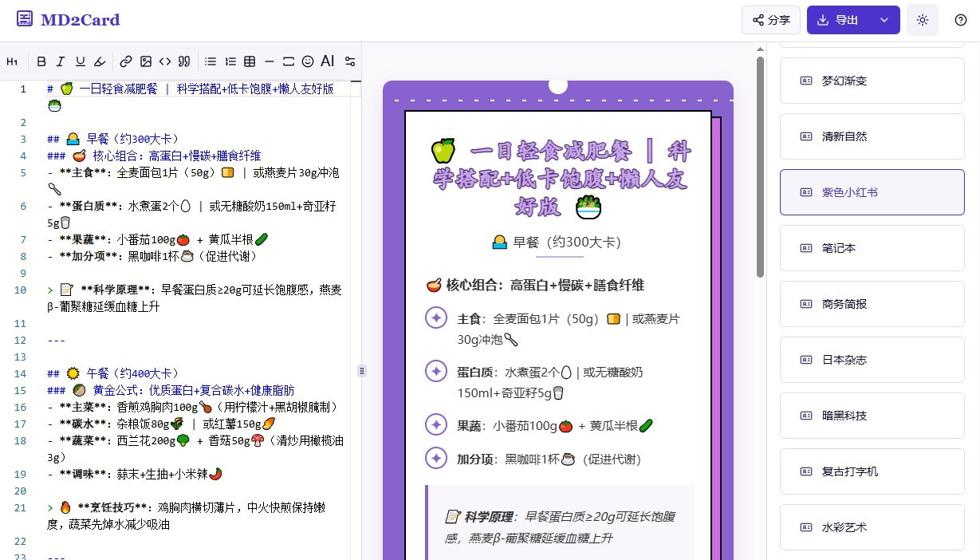Select the 清新自然 theme

click(x=872, y=136)
